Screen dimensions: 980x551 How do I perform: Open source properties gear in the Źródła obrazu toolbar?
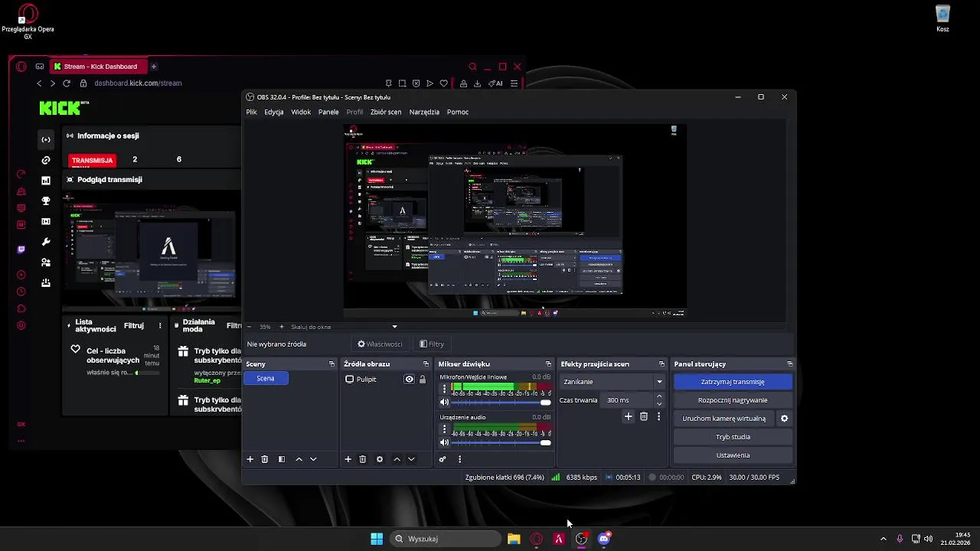pos(379,459)
